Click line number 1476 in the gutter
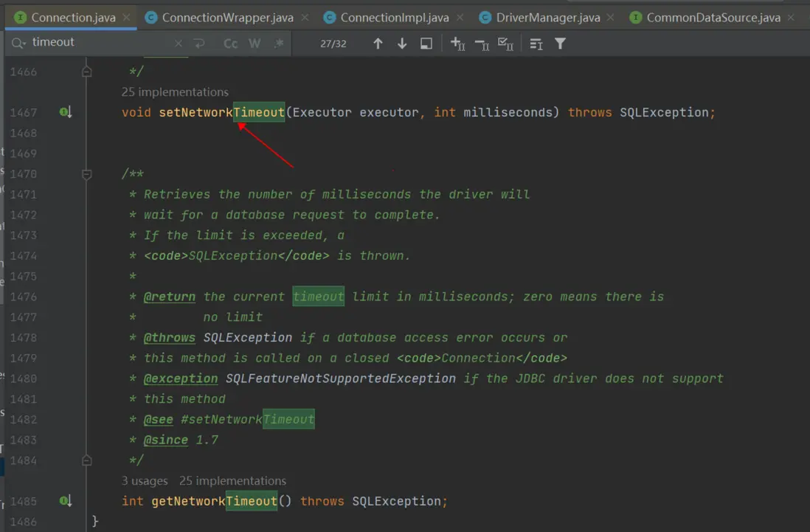The width and height of the screenshot is (810, 532). [x=24, y=297]
